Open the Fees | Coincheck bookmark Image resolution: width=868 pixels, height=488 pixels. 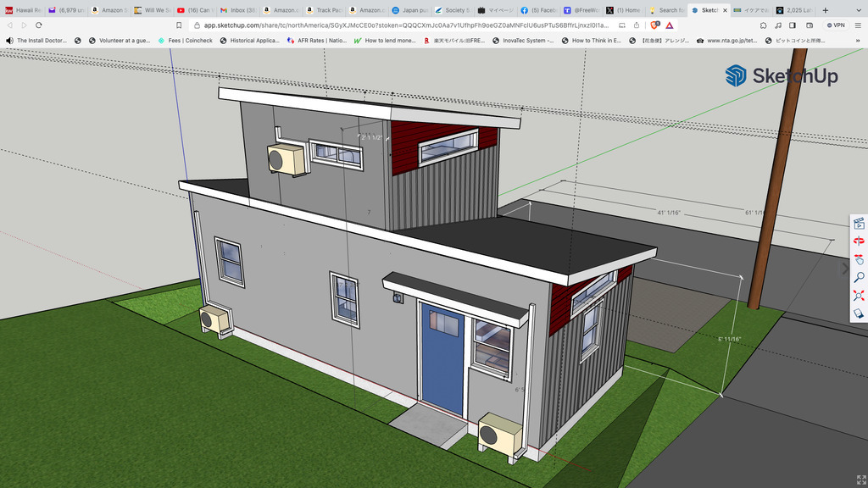click(x=185, y=40)
